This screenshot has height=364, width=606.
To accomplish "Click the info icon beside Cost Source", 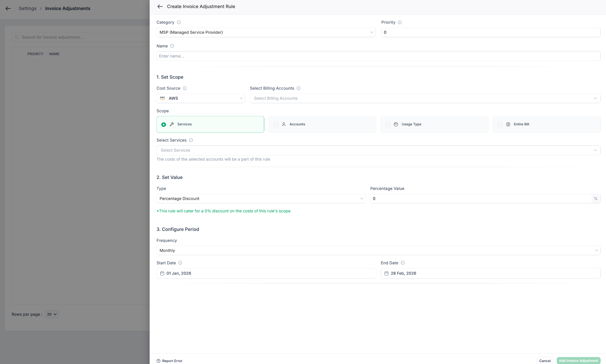I will click(x=185, y=88).
